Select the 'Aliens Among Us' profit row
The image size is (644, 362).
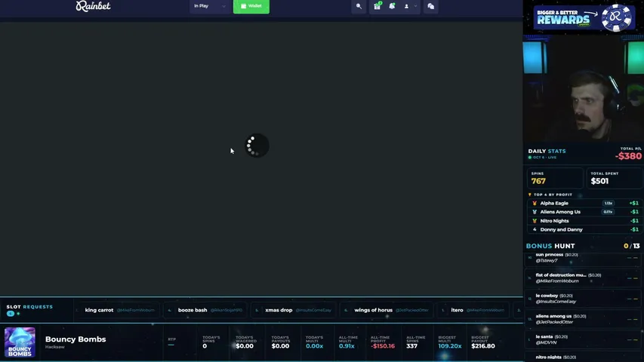coord(584,212)
